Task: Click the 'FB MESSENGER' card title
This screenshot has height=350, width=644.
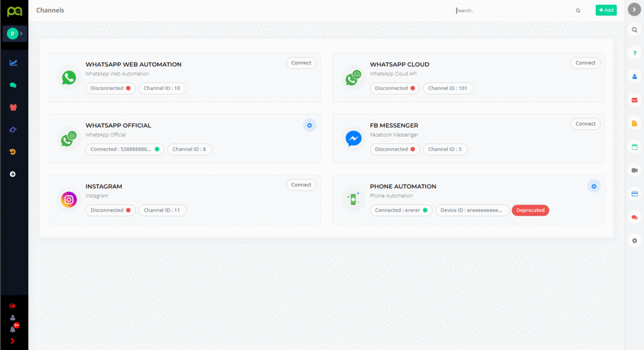Action: point(394,125)
